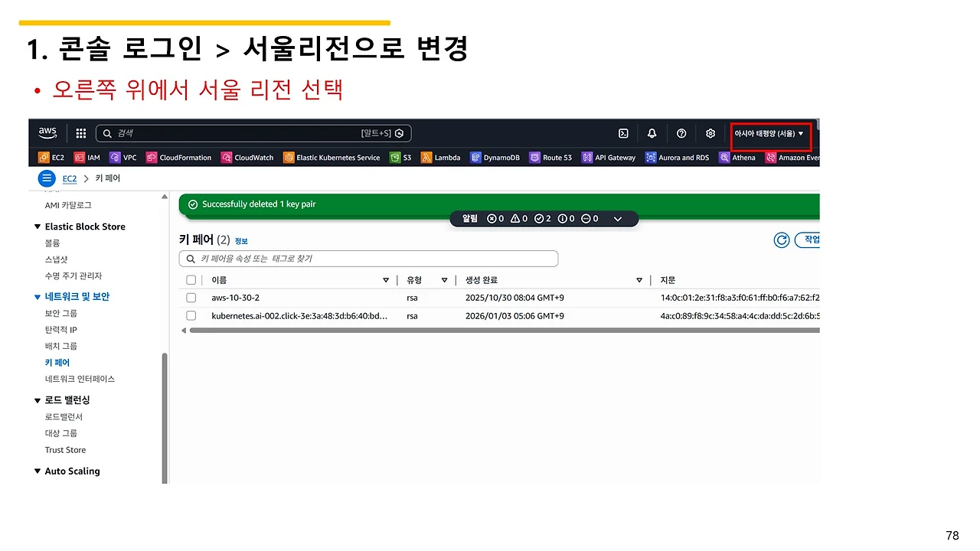Click the 유형 column sort control
Viewport: 980px width, 551px height.
pyautogui.click(x=444, y=279)
